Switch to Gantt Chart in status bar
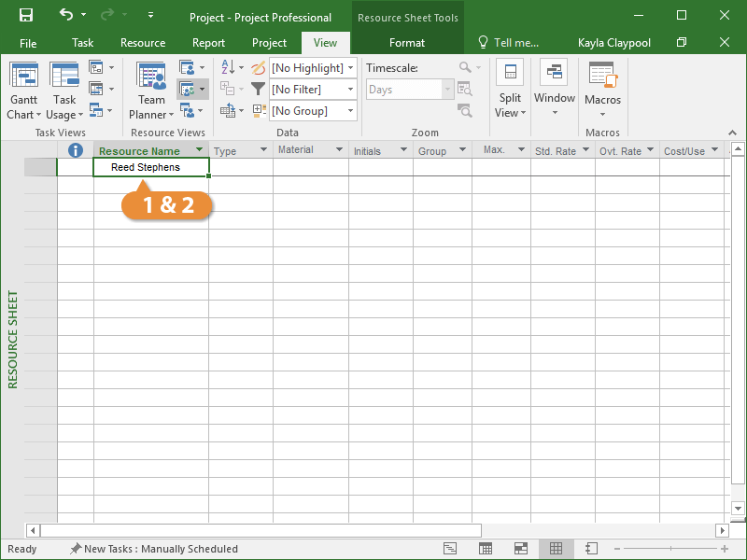747x560 pixels. click(x=450, y=549)
